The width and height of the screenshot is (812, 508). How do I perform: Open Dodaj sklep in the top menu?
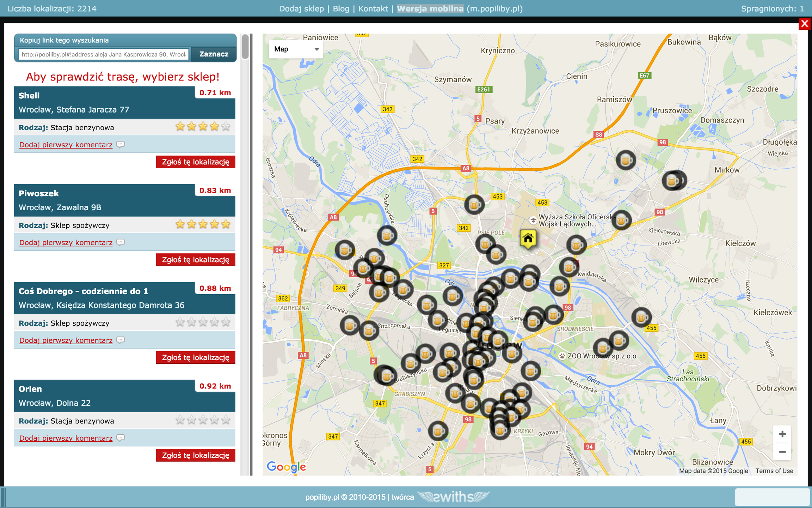tap(301, 8)
